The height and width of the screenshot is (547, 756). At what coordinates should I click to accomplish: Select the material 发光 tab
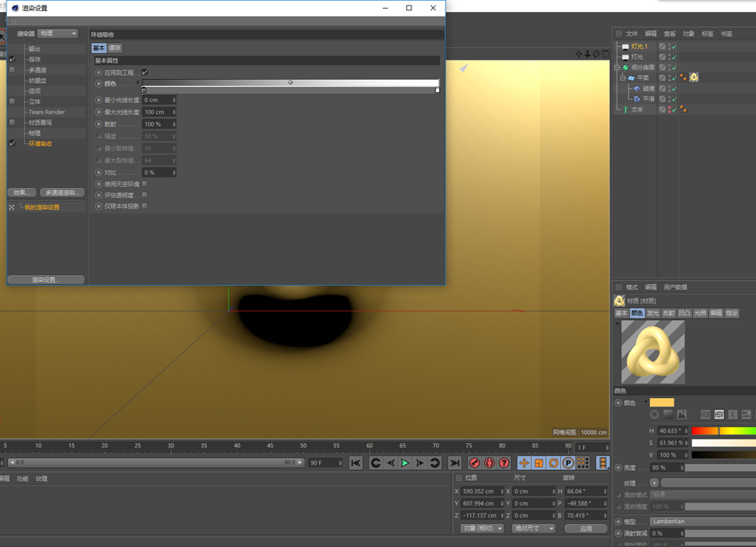pos(653,313)
